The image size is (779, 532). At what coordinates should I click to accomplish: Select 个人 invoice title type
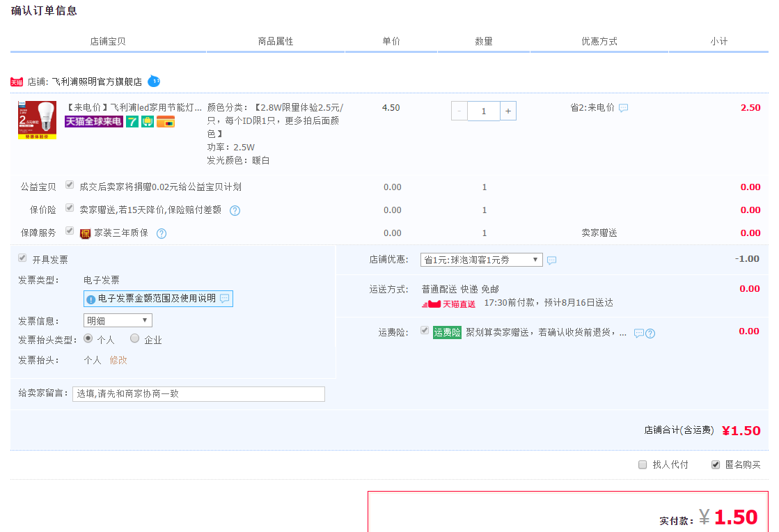pyautogui.click(x=88, y=338)
